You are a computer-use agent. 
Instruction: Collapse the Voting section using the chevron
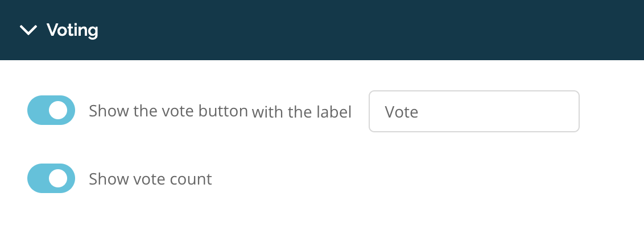28,30
